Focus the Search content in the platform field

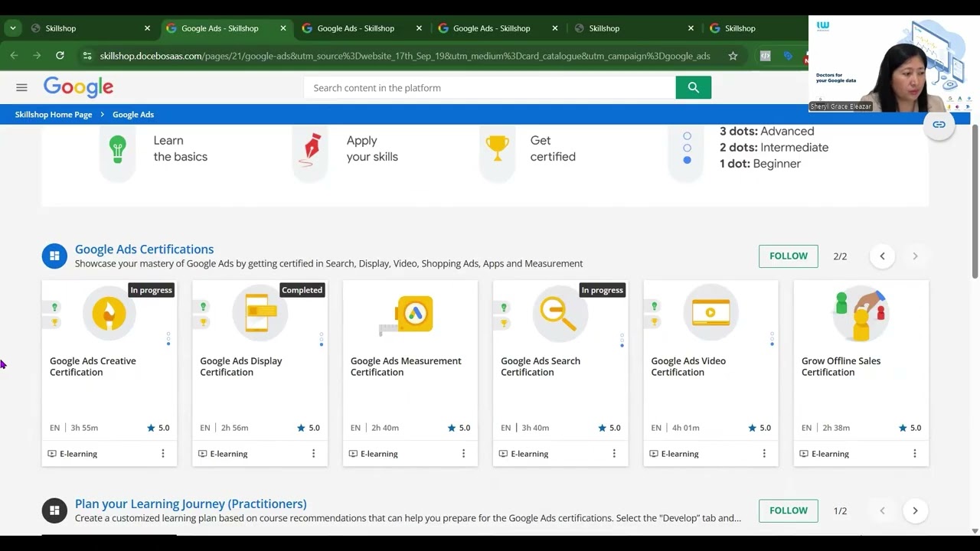coord(490,88)
